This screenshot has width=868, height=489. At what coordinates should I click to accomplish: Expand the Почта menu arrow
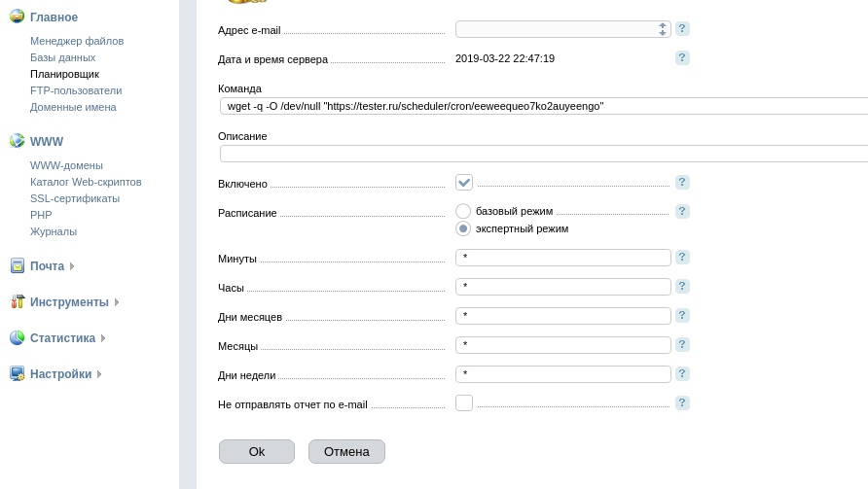[x=72, y=266]
